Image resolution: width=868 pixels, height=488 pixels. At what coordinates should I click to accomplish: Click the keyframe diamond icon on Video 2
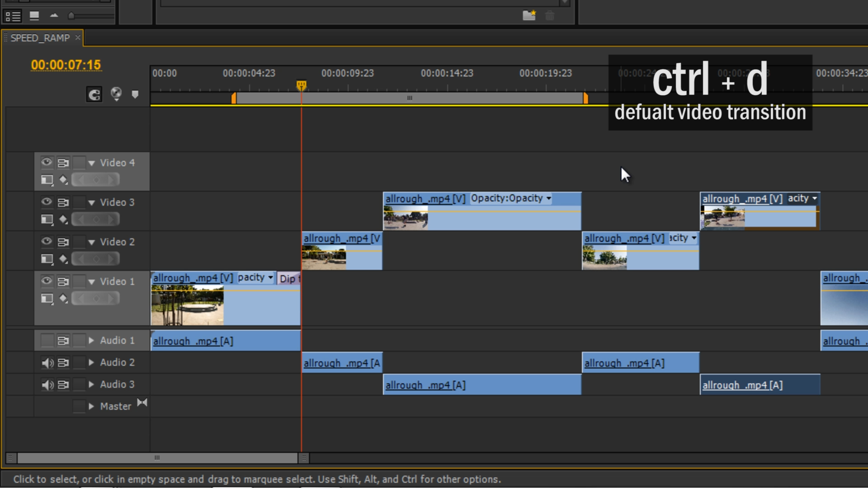click(63, 259)
